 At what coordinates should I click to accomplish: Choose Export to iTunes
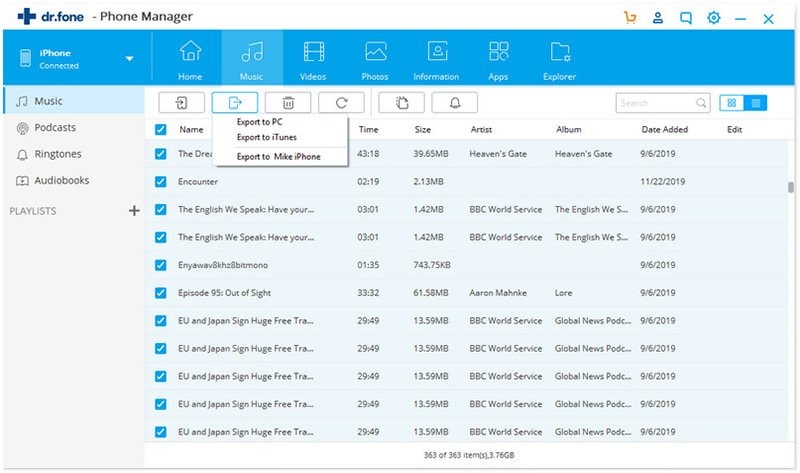pos(267,137)
